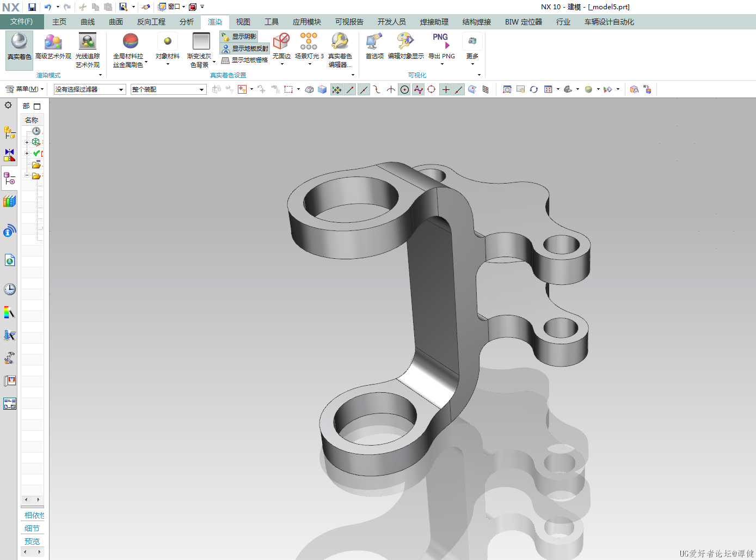The image size is (756, 560).
Task: Collapse the open folder node in navigator
Action: pyautogui.click(x=27, y=175)
